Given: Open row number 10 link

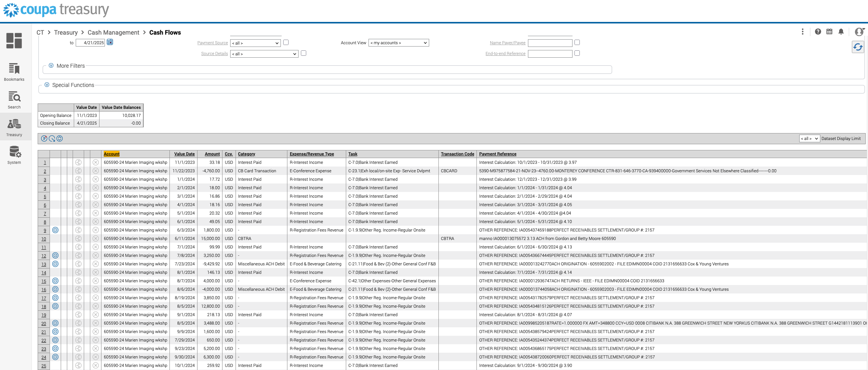Looking at the screenshot, I should [44, 239].
